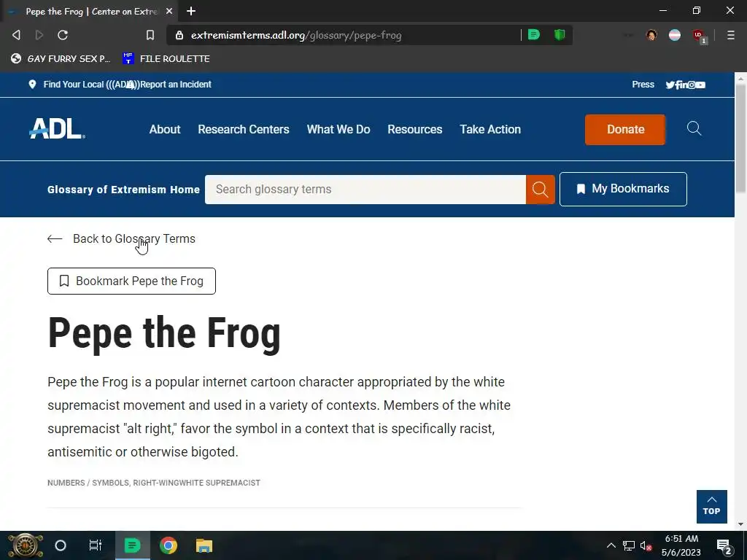Screen dimensions: 747x560
Task: Launch Chrome from the taskbar
Action: coord(169,545)
